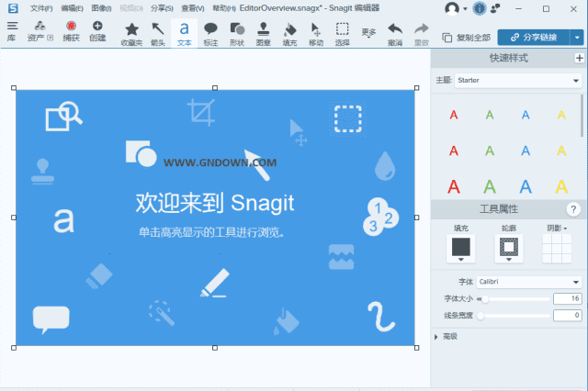Click the Share Link button
Viewport: 588px width, 391px height.
click(534, 38)
